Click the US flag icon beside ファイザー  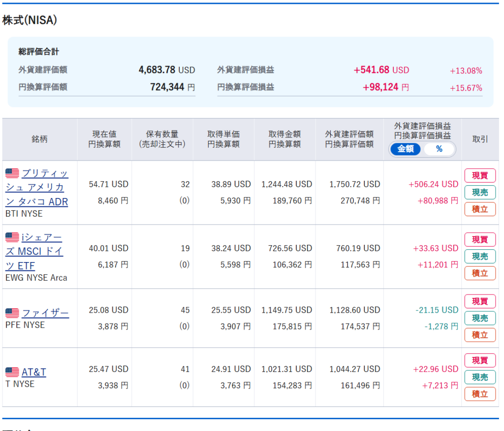coord(12,313)
